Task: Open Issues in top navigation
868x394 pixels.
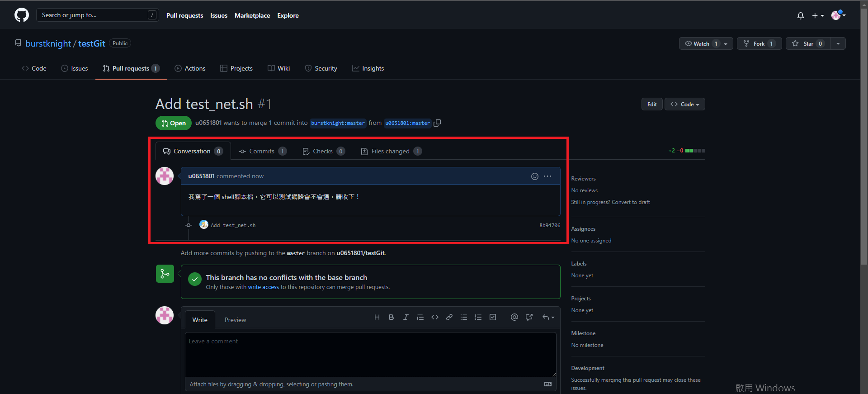Action: pos(219,15)
